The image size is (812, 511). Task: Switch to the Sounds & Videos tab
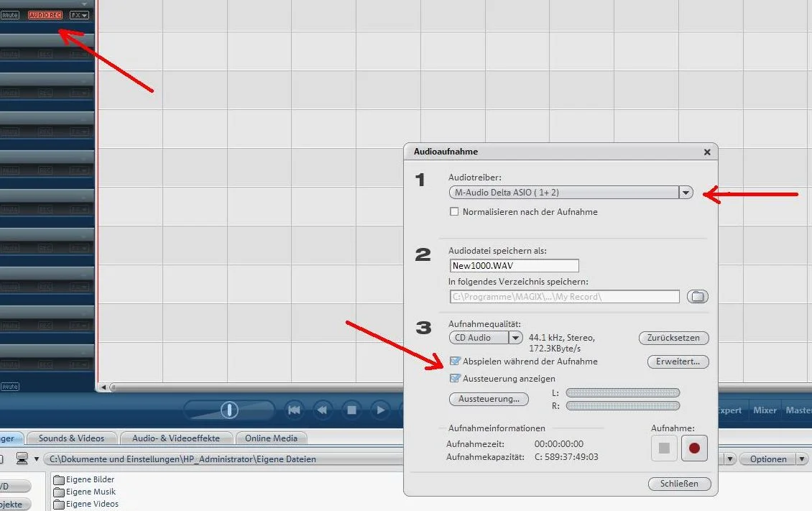(71, 438)
